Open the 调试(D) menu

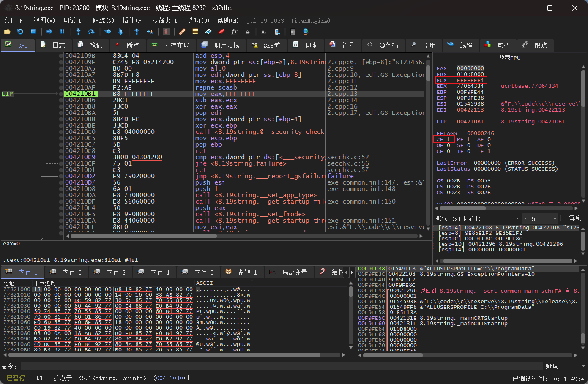tap(74, 20)
